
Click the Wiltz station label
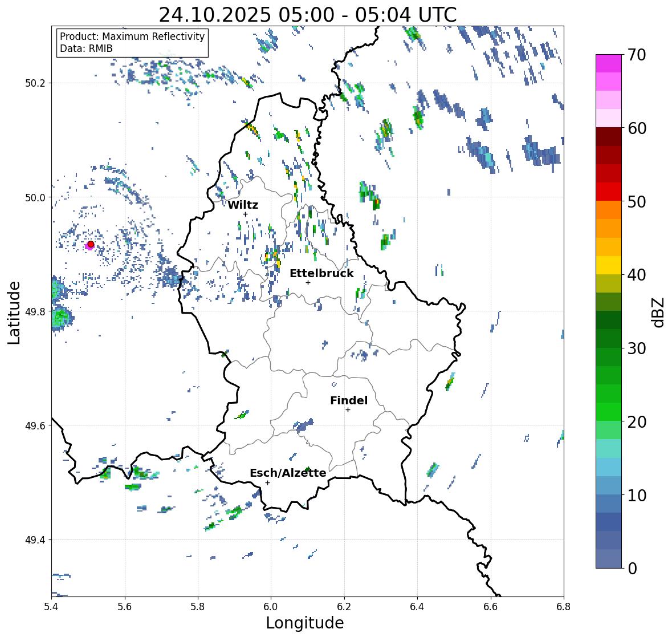pyautogui.click(x=243, y=205)
